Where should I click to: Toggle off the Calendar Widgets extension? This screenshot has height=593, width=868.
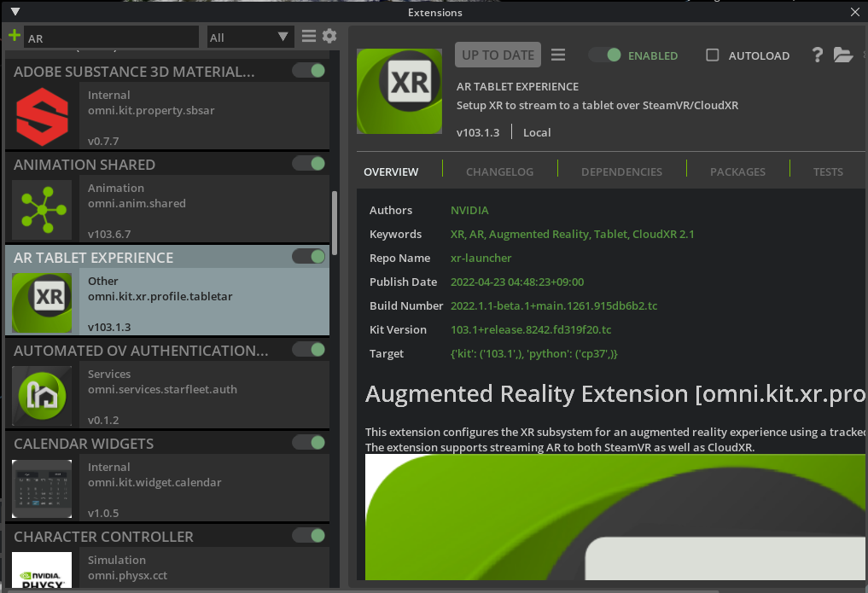(x=308, y=442)
